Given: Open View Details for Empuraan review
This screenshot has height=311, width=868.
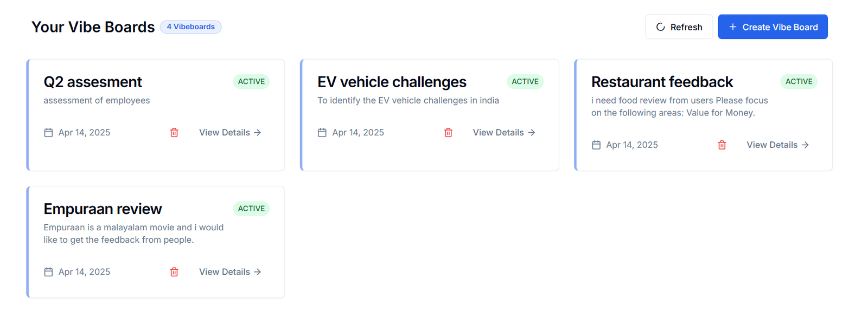Looking at the screenshot, I should tap(230, 272).
